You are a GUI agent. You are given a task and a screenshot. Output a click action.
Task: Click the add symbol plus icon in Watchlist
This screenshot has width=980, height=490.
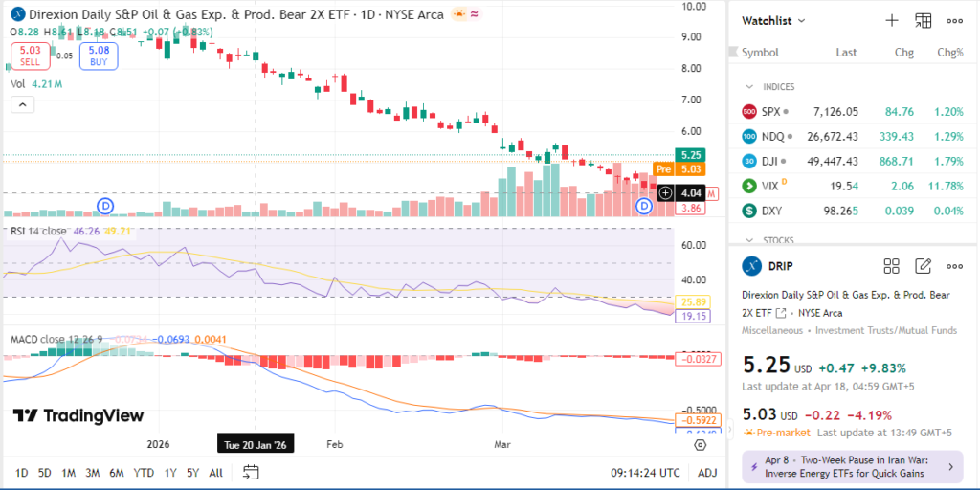(x=891, y=20)
